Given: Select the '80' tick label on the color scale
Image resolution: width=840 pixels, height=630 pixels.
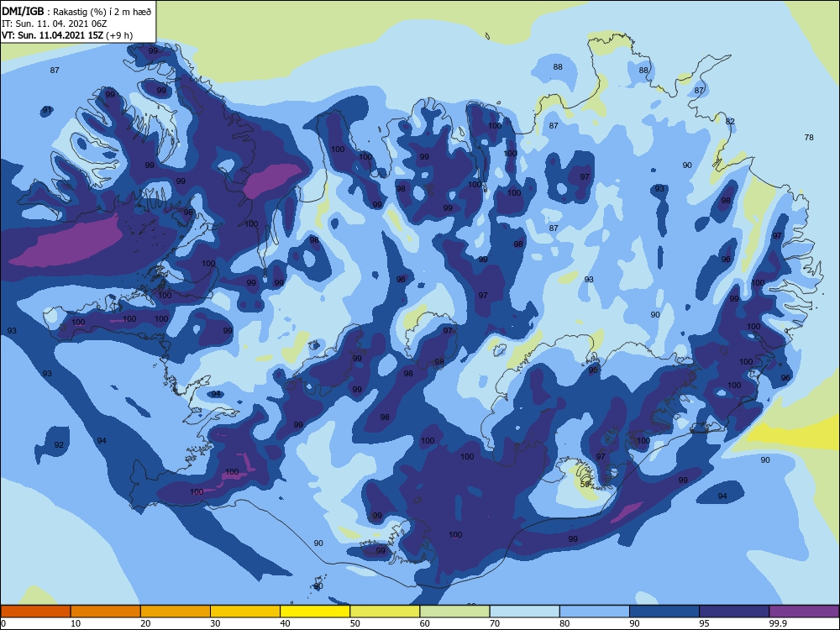Looking at the screenshot, I should 564,623.
